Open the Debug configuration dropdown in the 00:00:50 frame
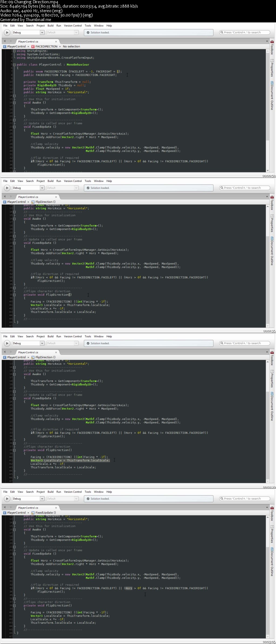The height and width of the screenshot is (644, 276). (28, 33)
